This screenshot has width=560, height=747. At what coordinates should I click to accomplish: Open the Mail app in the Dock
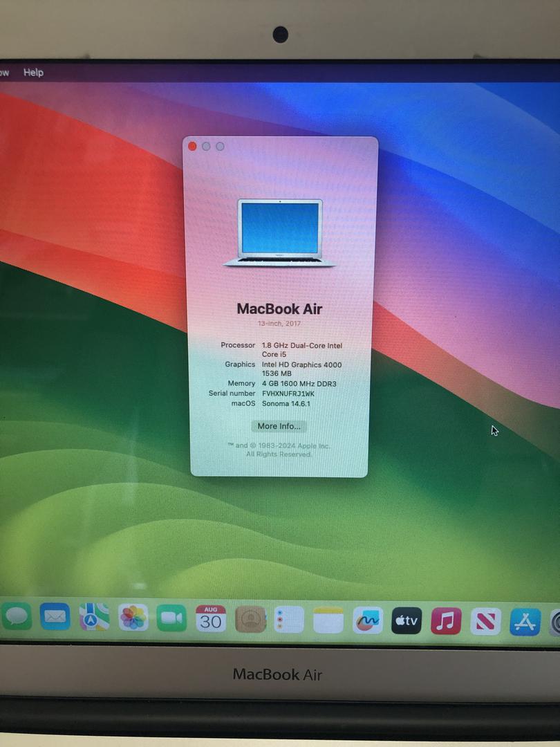click(x=55, y=616)
